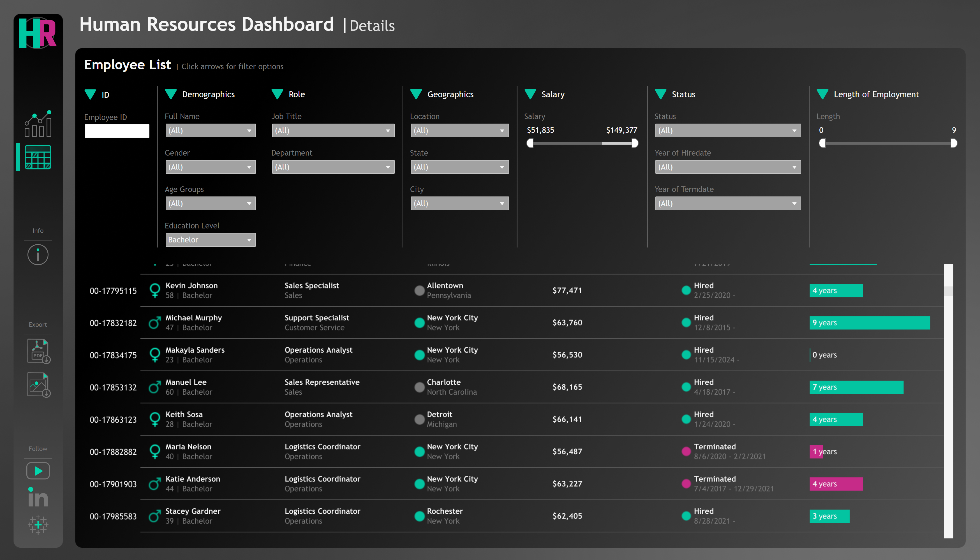
Task: Click the Info circle icon
Action: (x=38, y=254)
